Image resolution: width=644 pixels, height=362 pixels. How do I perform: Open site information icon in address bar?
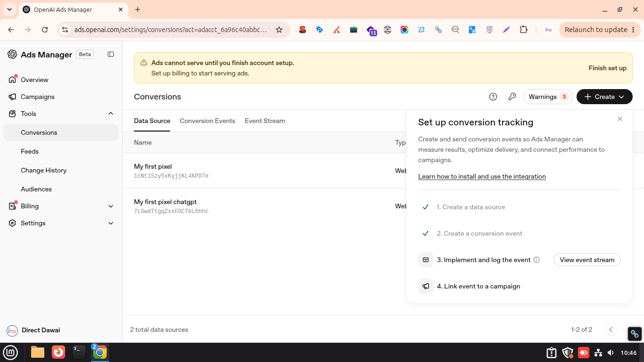(65, 30)
